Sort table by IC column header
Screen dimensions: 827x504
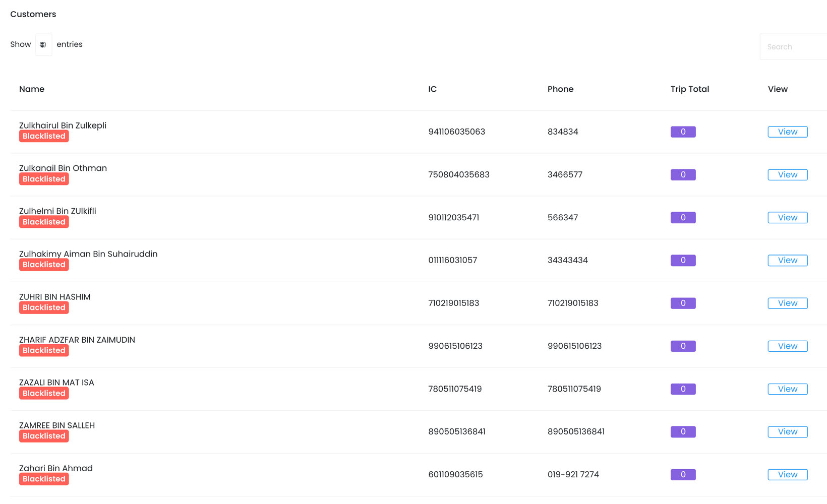pyautogui.click(x=432, y=89)
